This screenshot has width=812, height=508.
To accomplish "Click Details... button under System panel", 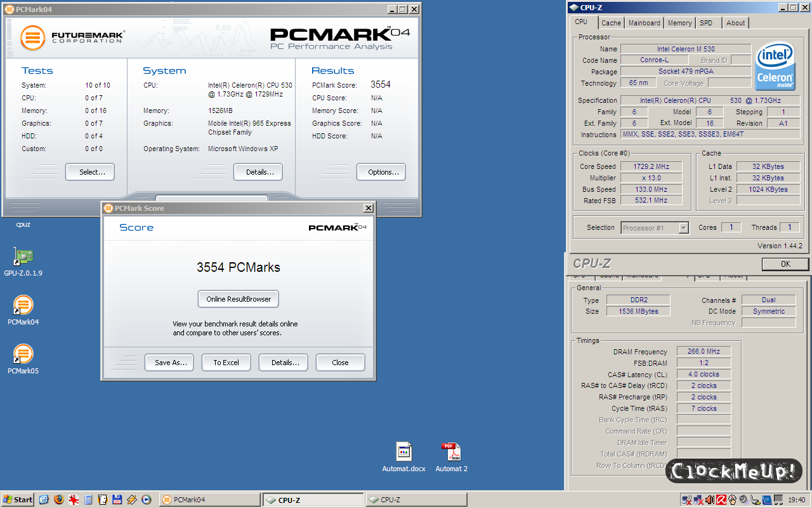I will click(x=258, y=172).
